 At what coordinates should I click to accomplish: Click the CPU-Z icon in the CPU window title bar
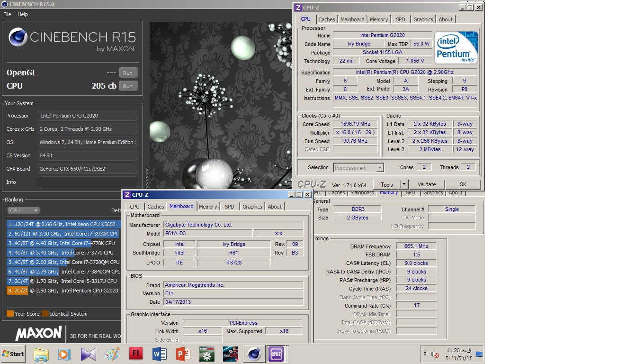[298, 8]
